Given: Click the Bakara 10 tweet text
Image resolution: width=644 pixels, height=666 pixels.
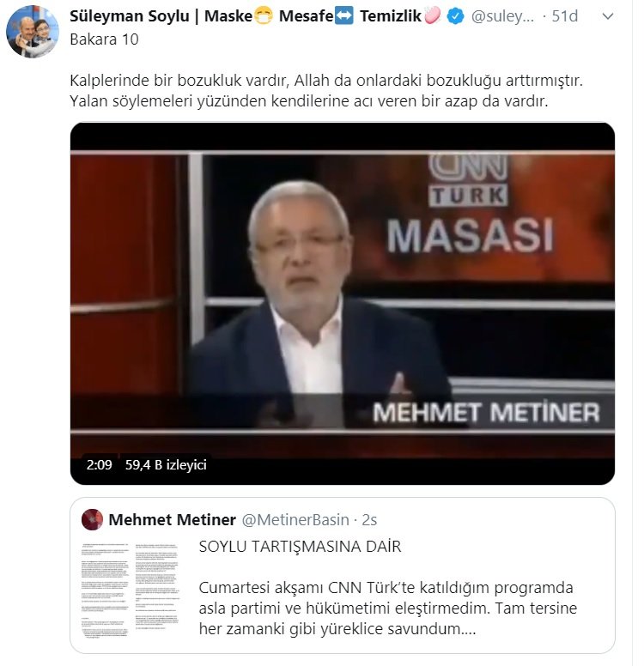Looking at the screenshot, I should [x=104, y=39].
